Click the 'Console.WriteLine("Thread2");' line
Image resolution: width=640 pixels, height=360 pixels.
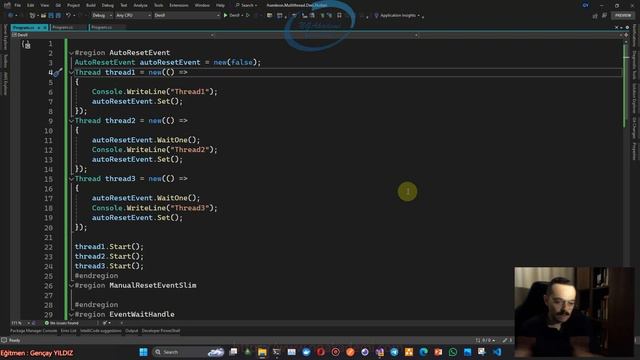155,150
